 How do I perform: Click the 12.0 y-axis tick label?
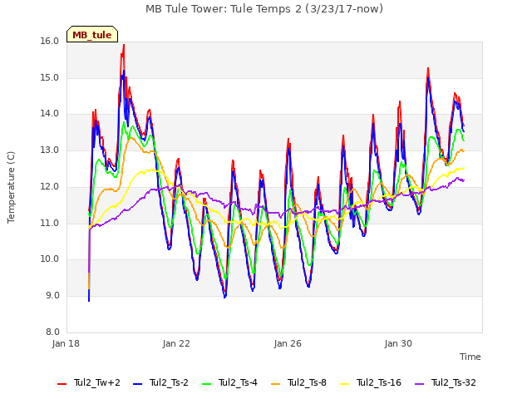tap(50, 186)
